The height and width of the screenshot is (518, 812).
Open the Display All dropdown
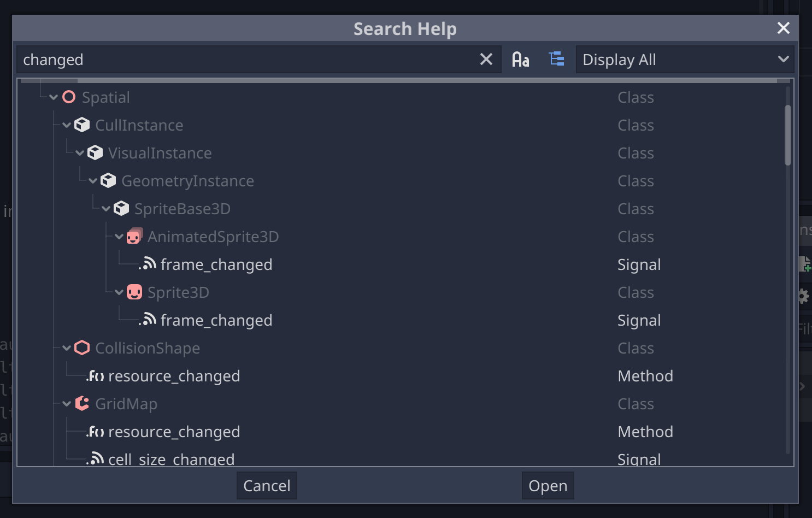[x=685, y=59]
